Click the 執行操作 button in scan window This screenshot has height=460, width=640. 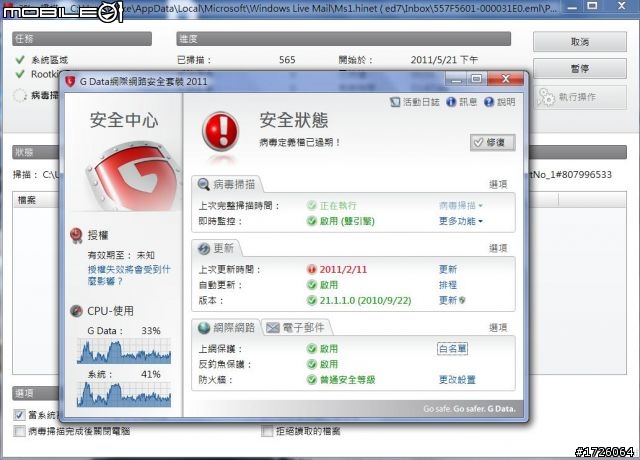tap(580, 97)
